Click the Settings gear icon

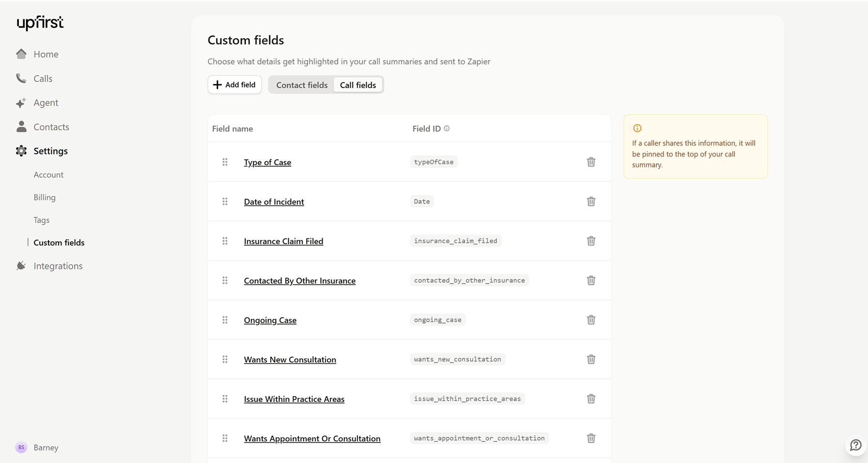click(x=21, y=151)
